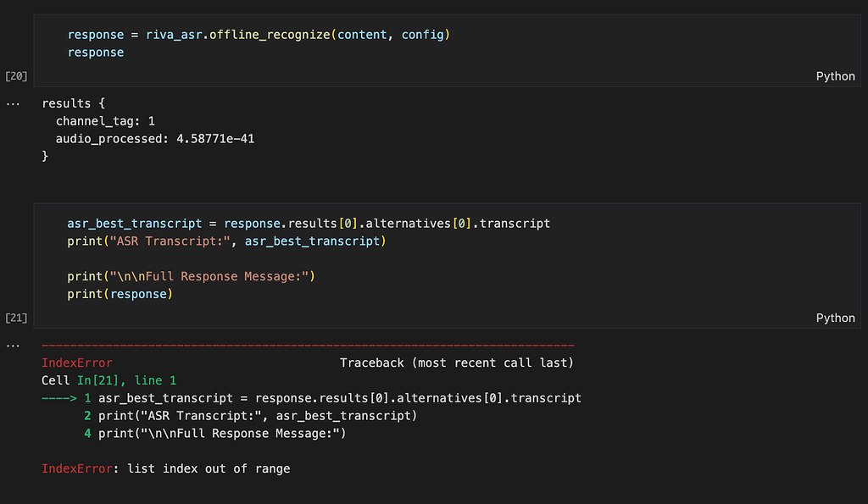Viewport: 868px width, 504px height.
Task: Click the print(response) line in cell 21
Action: [120, 294]
